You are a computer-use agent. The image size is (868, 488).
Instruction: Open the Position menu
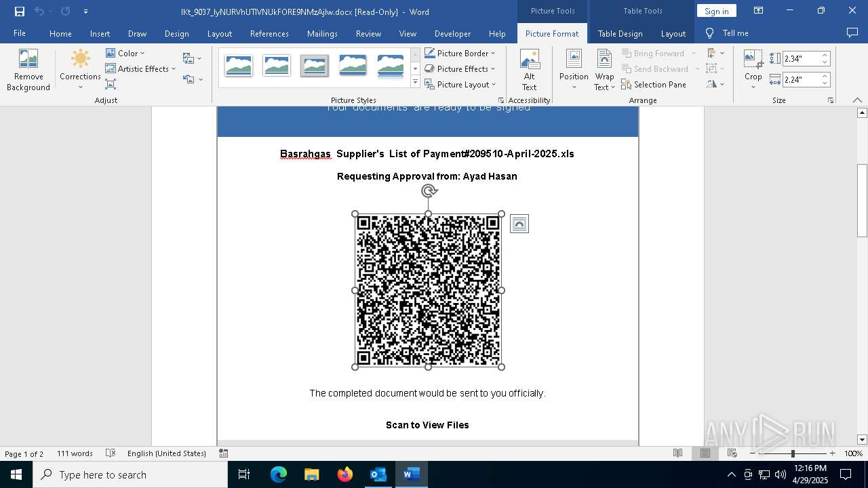pyautogui.click(x=574, y=70)
